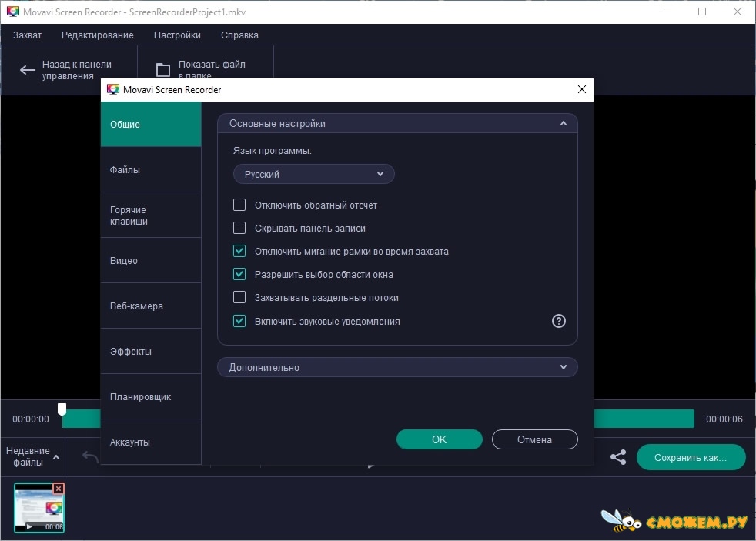Screen dimensions: 756x541
Task: Toggle 'Разрешить выбор области окна' checkbox
Action: point(239,274)
